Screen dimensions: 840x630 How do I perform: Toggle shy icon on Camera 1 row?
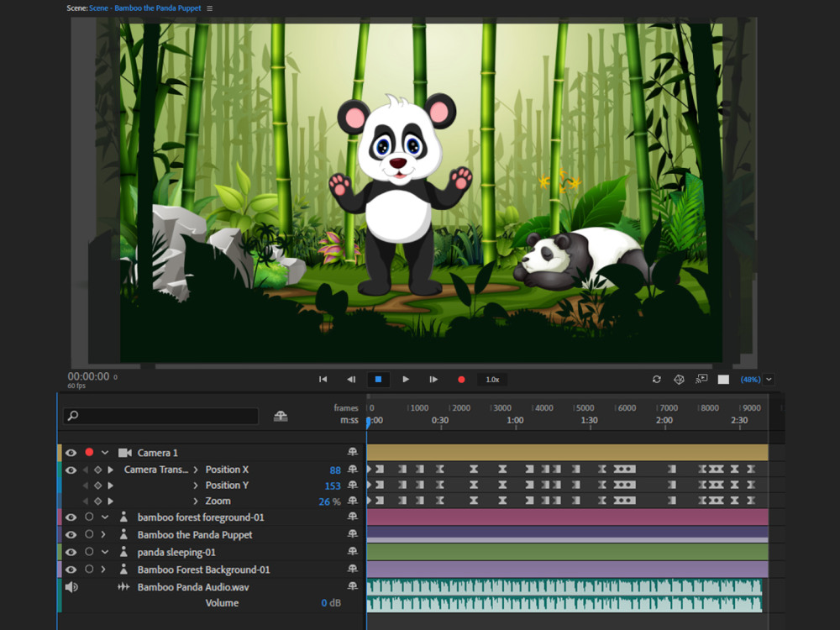pos(353,452)
